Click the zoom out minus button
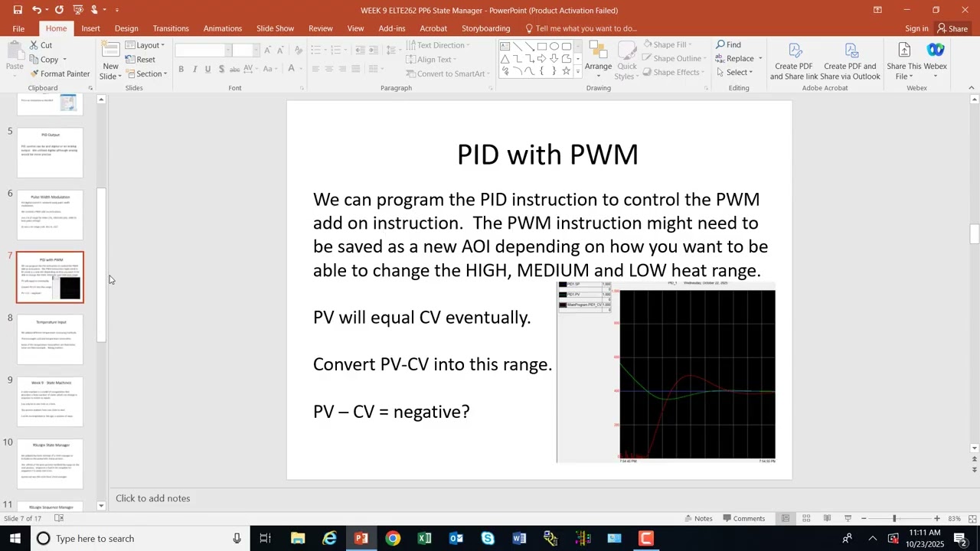 click(864, 519)
